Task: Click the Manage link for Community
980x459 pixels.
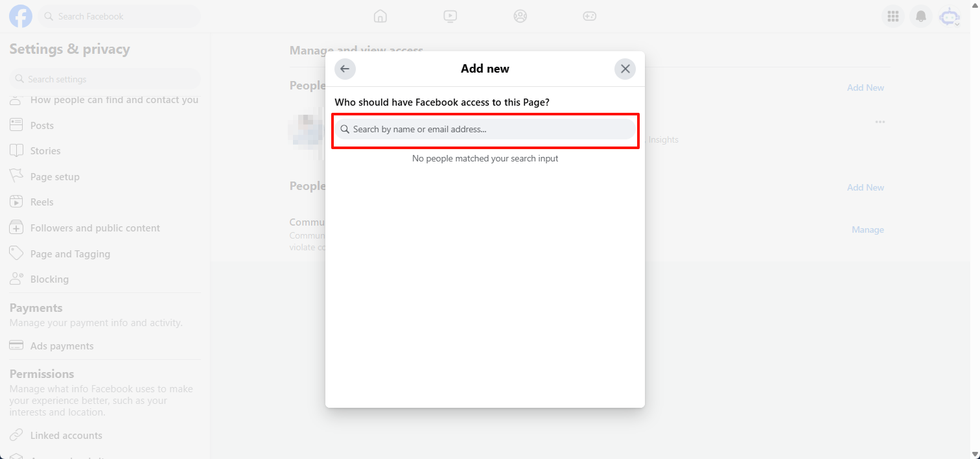Action: [867, 230]
